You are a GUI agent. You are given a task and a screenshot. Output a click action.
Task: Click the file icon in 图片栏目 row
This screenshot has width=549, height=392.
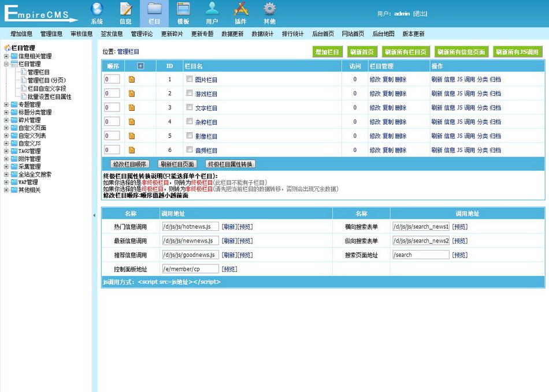(132, 79)
